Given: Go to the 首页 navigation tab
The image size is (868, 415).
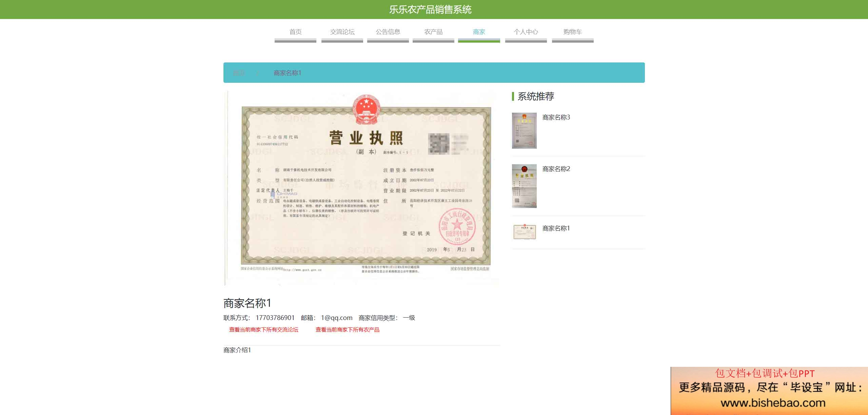Looking at the screenshot, I should (x=295, y=32).
